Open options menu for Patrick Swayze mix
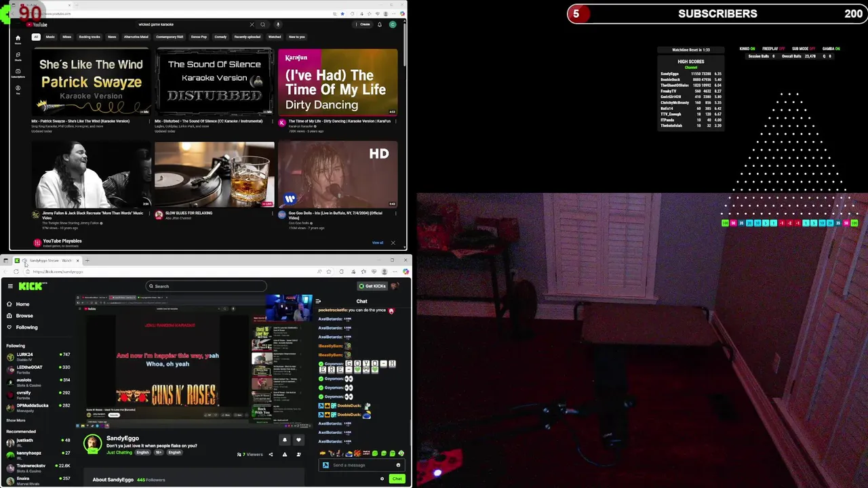This screenshot has height=488, width=868. [149, 121]
